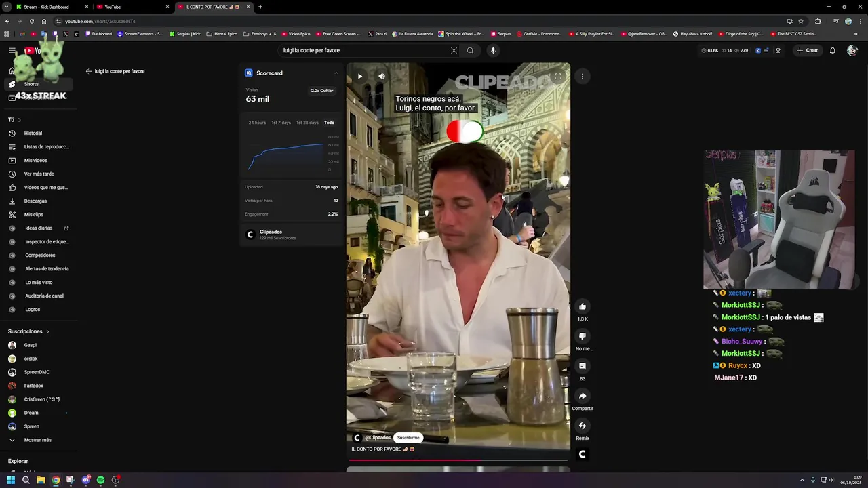Open Windows Start menu
The image size is (868, 488).
tap(11, 480)
